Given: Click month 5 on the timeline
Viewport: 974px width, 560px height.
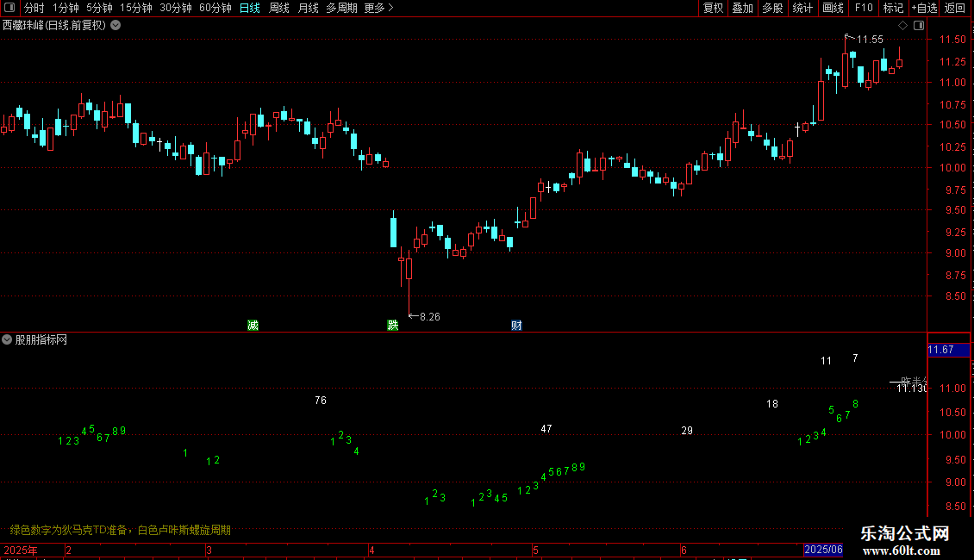Looking at the screenshot, I should 534,550.
